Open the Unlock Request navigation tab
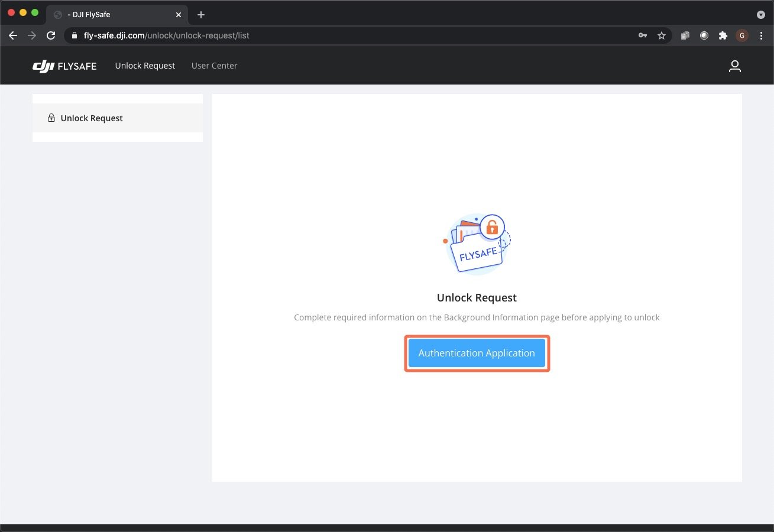The height and width of the screenshot is (532, 774). click(145, 66)
